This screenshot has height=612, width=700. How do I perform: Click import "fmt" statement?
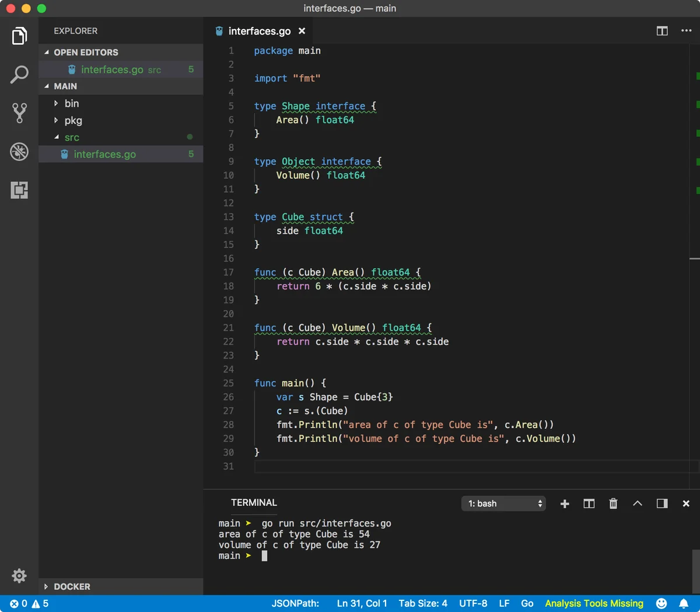pos(287,78)
